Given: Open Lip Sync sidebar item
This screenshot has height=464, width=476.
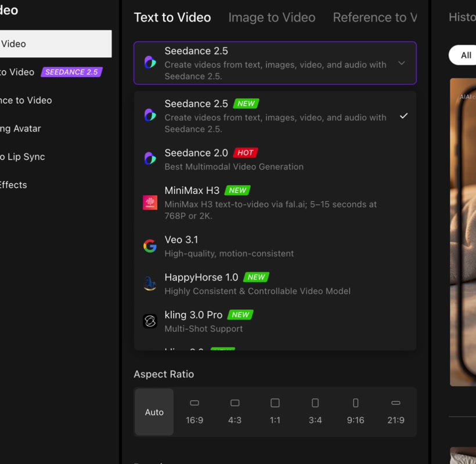Looking at the screenshot, I should coord(56,157).
